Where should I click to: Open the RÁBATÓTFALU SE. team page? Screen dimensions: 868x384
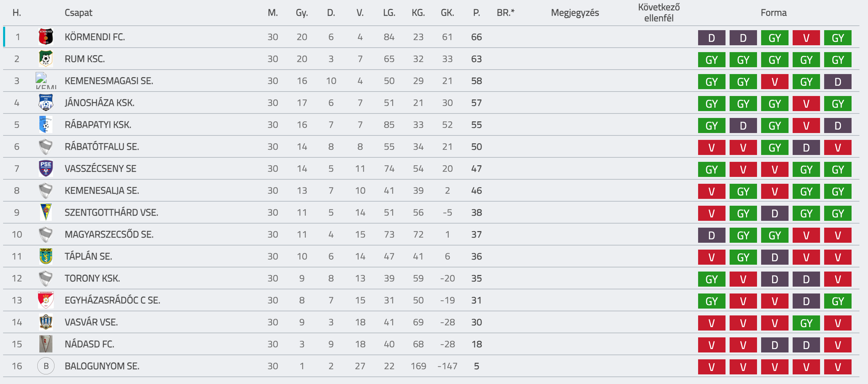tap(102, 147)
